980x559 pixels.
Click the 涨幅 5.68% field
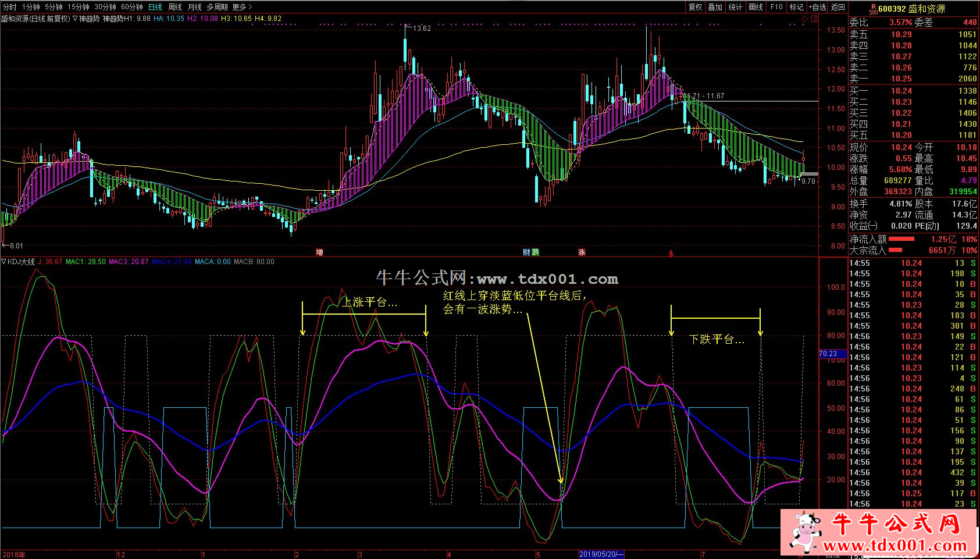pos(881,170)
